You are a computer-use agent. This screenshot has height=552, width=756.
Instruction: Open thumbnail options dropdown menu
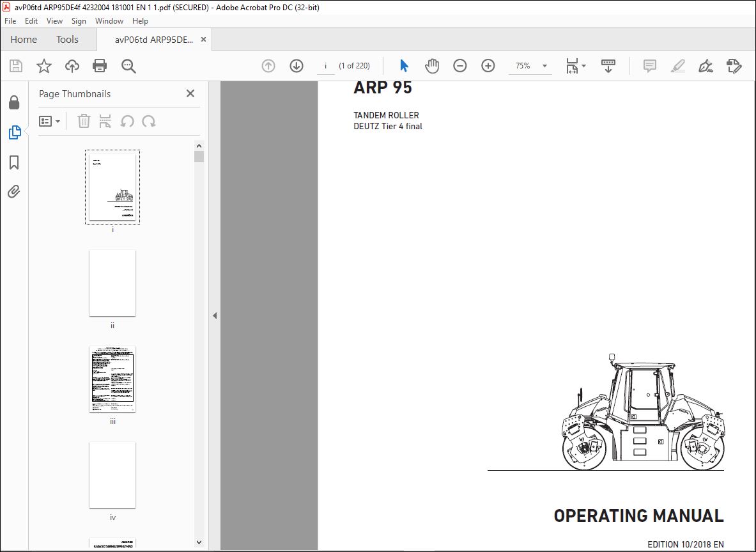[x=49, y=121]
